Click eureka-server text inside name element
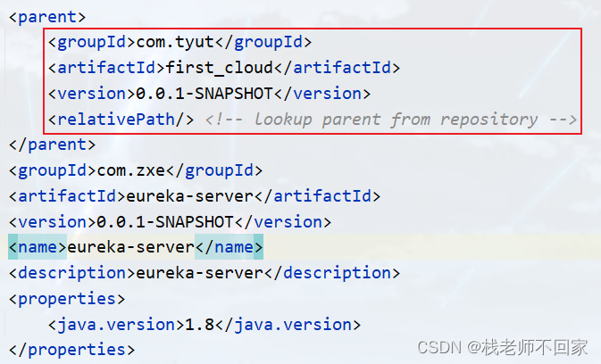Screen dimensions: 601x364 coord(131,247)
